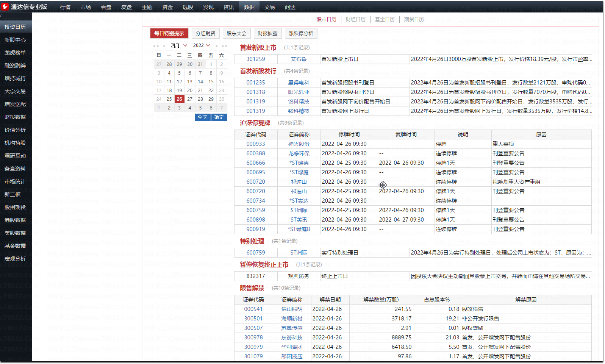This screenshot has width=605, height=364.
Task: Select 涨跌停分析 button
Action: [x=301, y=33]
